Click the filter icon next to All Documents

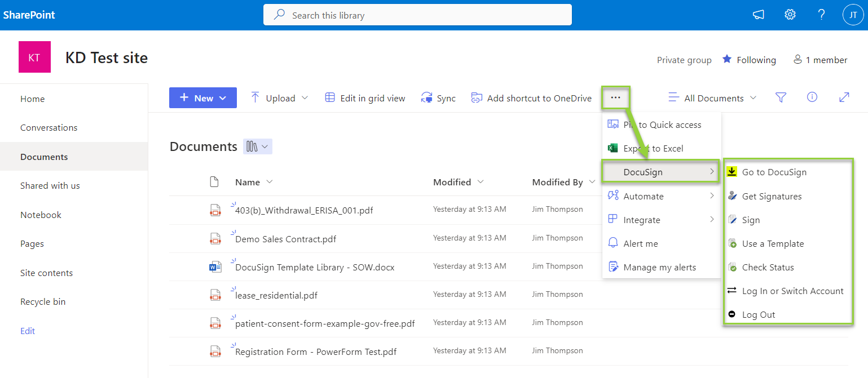point(781,97)
